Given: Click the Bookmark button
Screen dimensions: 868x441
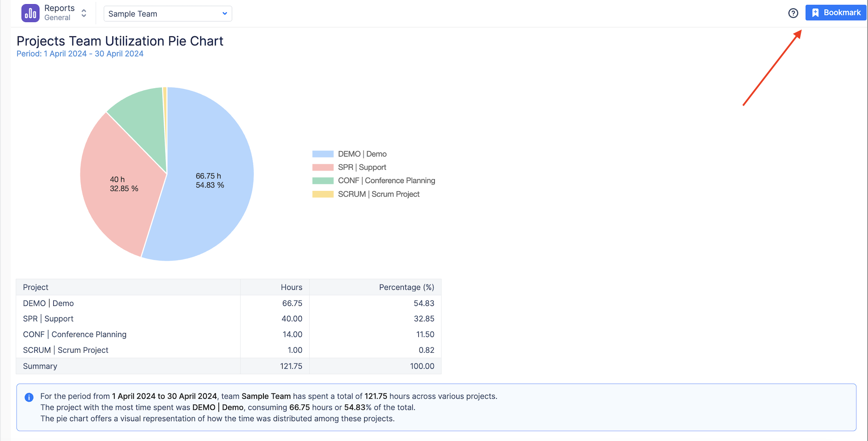Looking at the screenshot, I should [836, 13].
